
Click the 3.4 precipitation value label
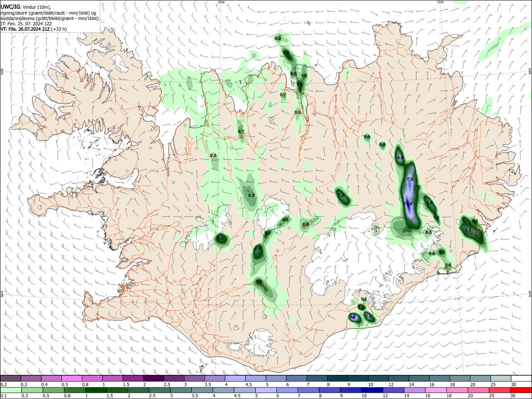click(429, 202)
